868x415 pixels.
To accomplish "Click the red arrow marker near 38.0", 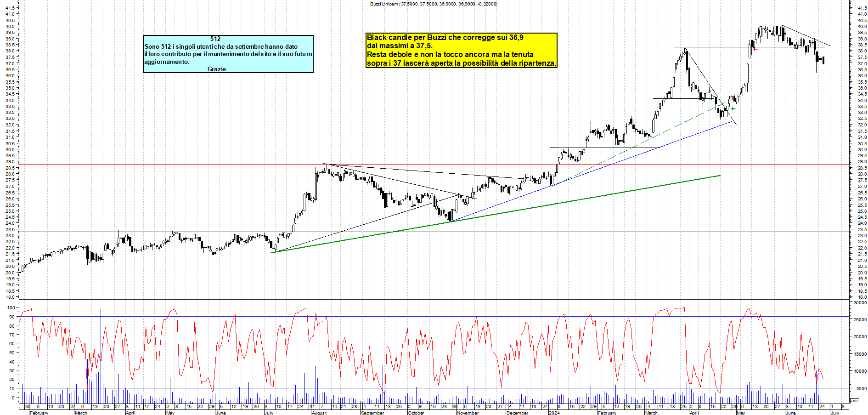I will [755, 49].
